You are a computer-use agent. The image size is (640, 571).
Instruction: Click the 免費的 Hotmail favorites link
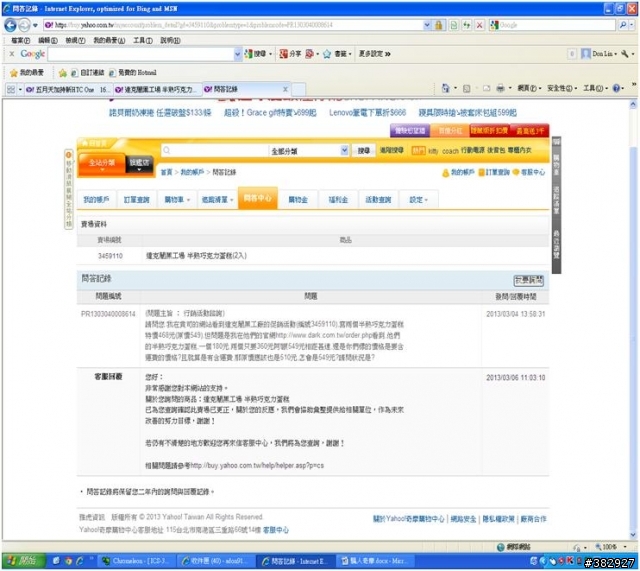[x=133, y=73]
